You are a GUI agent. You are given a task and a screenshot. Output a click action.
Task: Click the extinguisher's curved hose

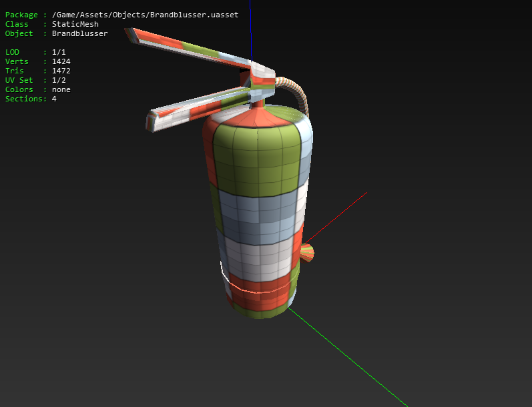click(x=295, y=94)
